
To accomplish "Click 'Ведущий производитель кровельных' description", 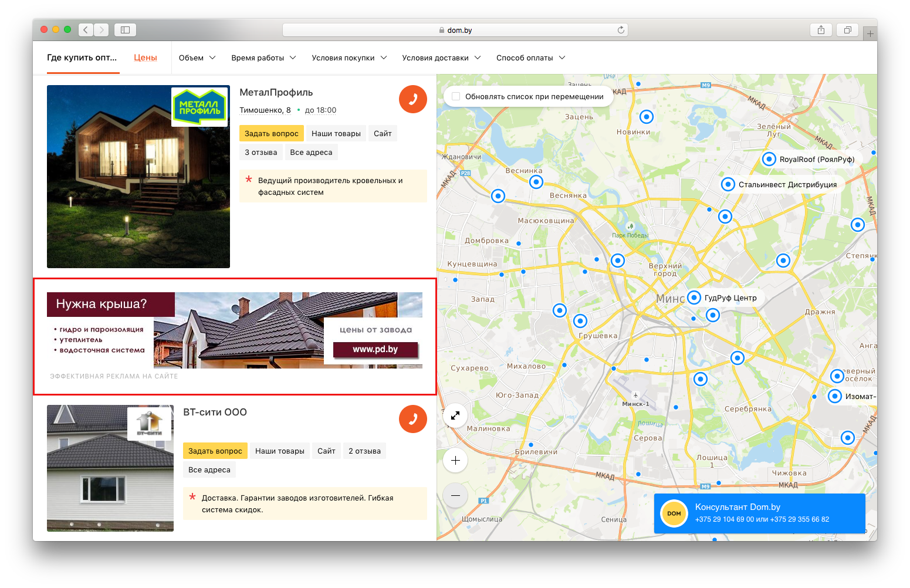I will click(x=333, y=187).
